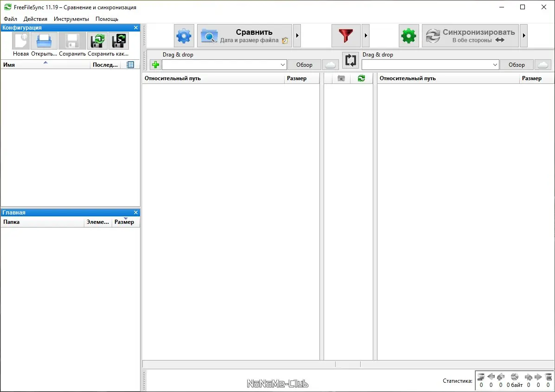Click the Открыть configuration icon

44,41
